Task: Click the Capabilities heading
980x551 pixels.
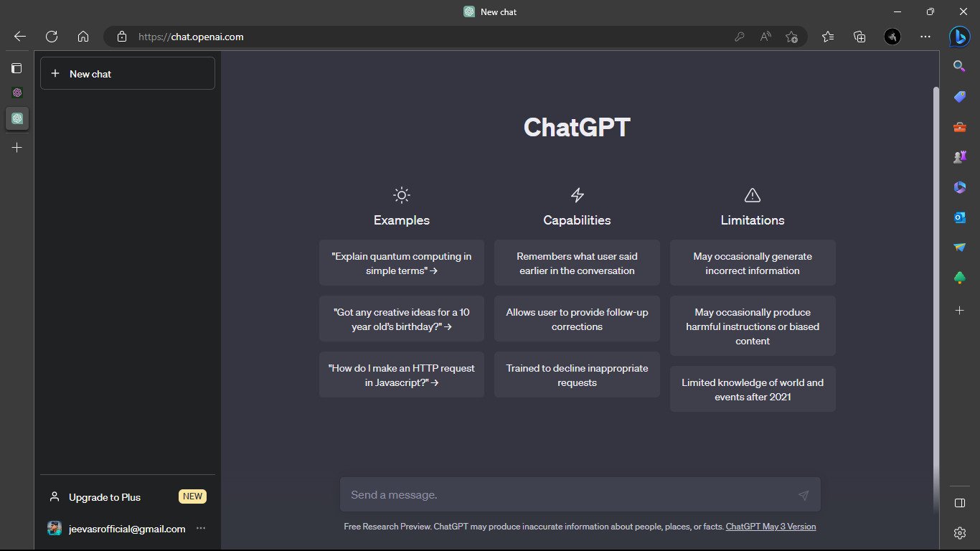Action: click(577, 220)
